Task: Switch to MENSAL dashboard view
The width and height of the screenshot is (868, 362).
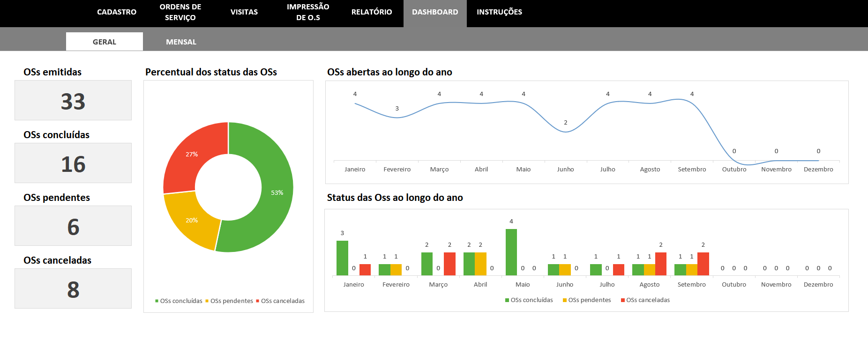Action: [x=181, y=42]
